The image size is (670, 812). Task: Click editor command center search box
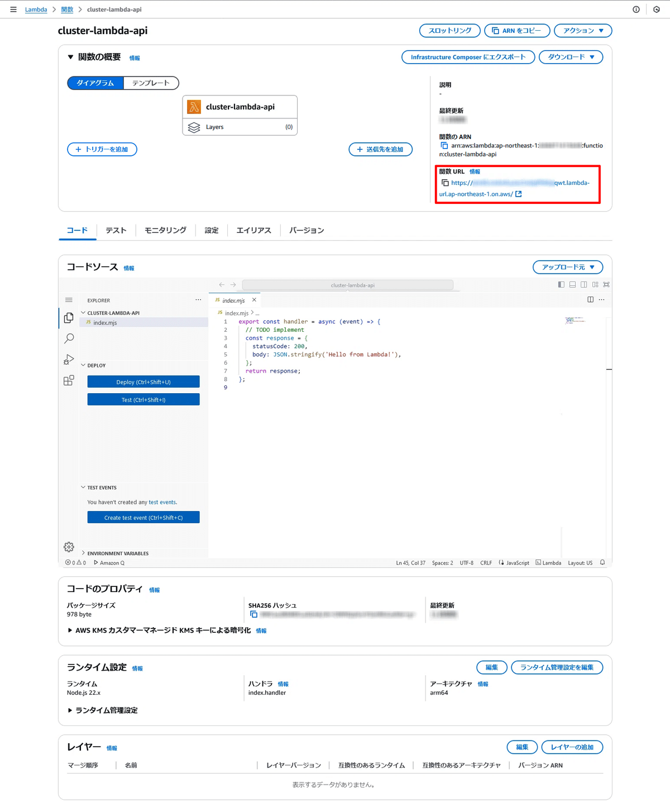point(348,285)
